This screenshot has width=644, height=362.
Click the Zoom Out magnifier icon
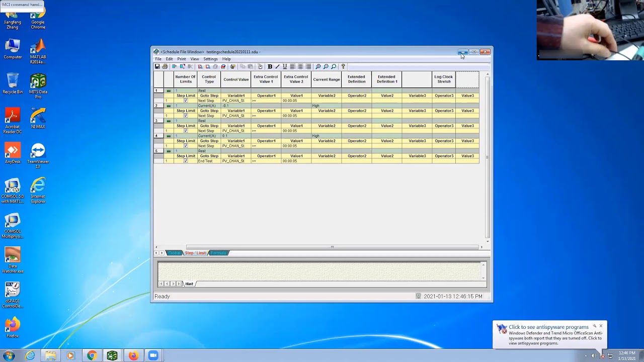tap(326, 66)
